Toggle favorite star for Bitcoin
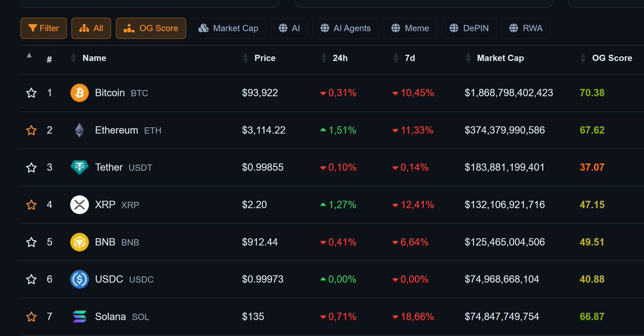 click(x=31, y=93)
